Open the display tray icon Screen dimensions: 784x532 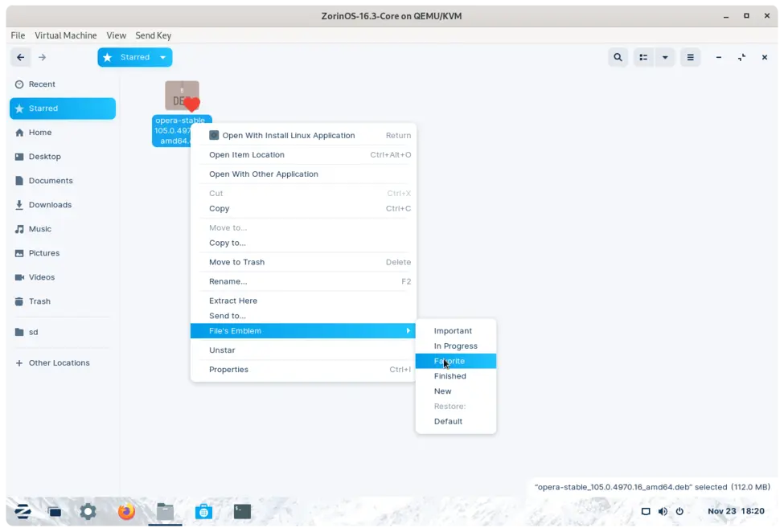pyautogui.click(x=646, y=512)
